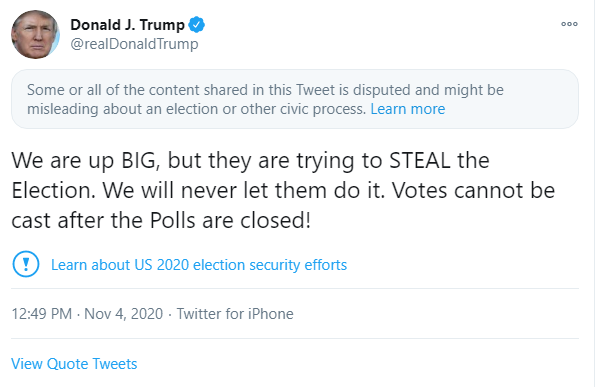Visit the @realDonaldTrump handle
Viewport: 596px width, 387px height.
[x=134, y=44]
